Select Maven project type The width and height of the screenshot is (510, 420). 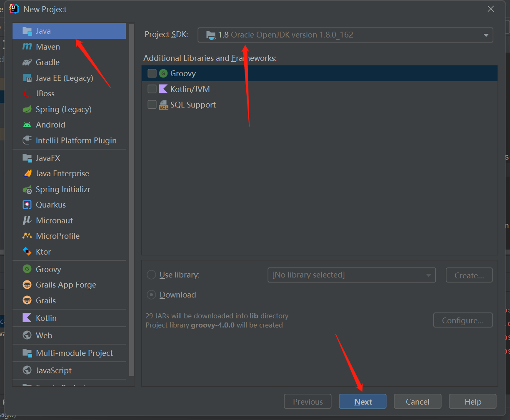click(x=69, y=47)
